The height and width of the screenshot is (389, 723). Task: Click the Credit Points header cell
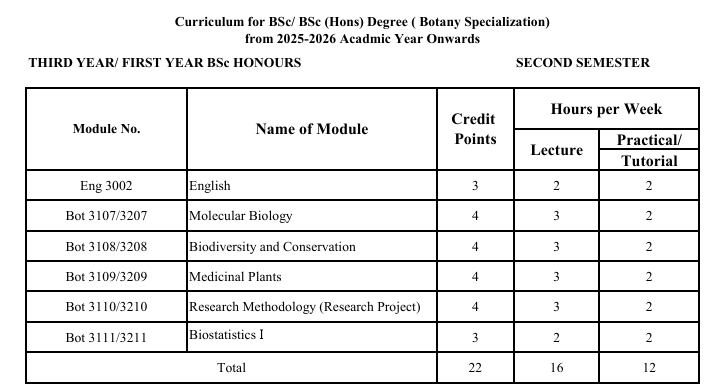pyautogui.click(x=475, y=129)
